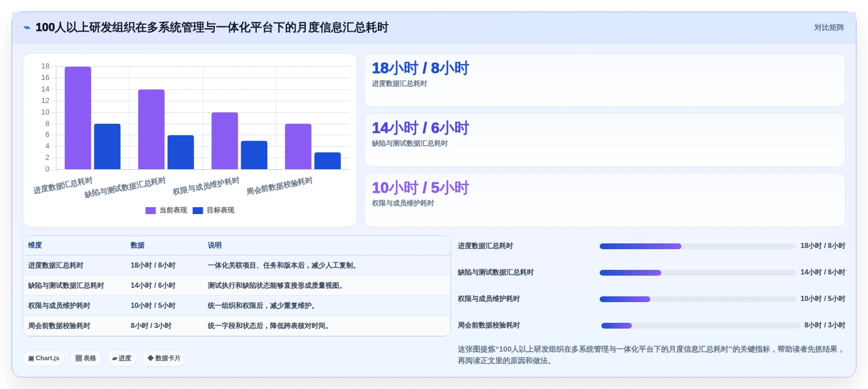Click progress row label 进度数据汇总耗时
Viewport: 868px width, 389px height.
[486, 246]
